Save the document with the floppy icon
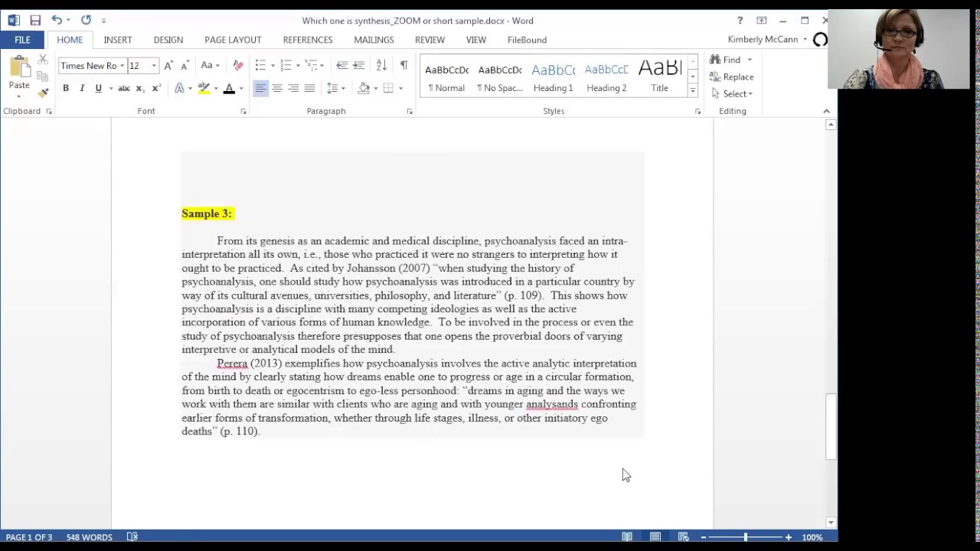This screenshot has width=980, height=551. point(35,21)
